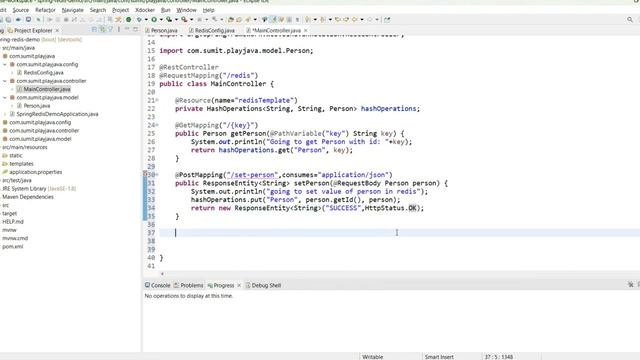Expand the RedisConfig.java tree node
Viewport: 640px width, 360px height.
(12, 73)
